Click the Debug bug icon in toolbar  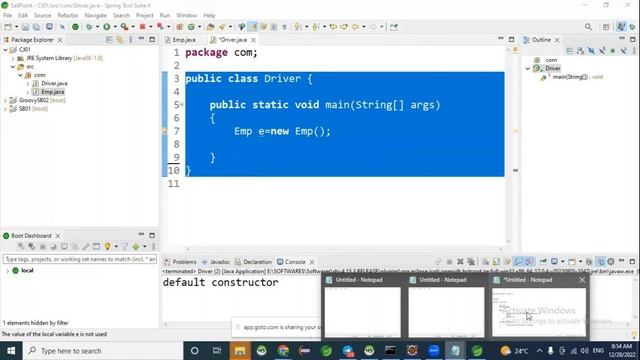(89, 27)
